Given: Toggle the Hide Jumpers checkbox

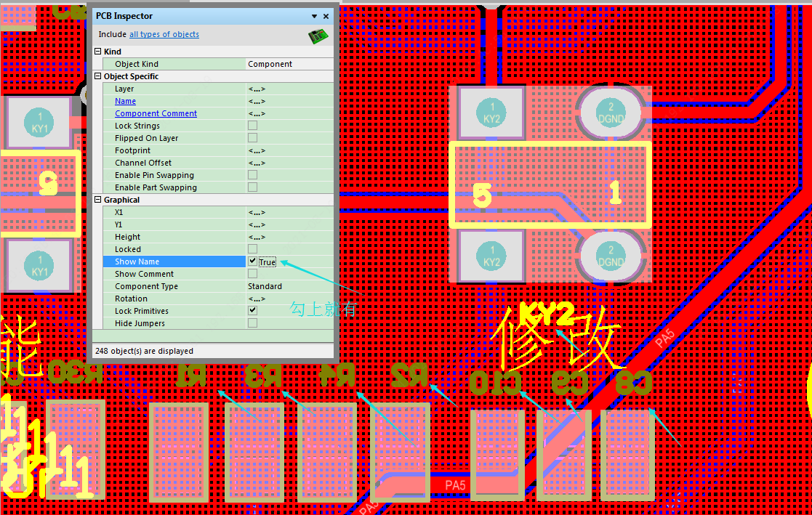Looking at the screenshot, I should click(252, 323).
